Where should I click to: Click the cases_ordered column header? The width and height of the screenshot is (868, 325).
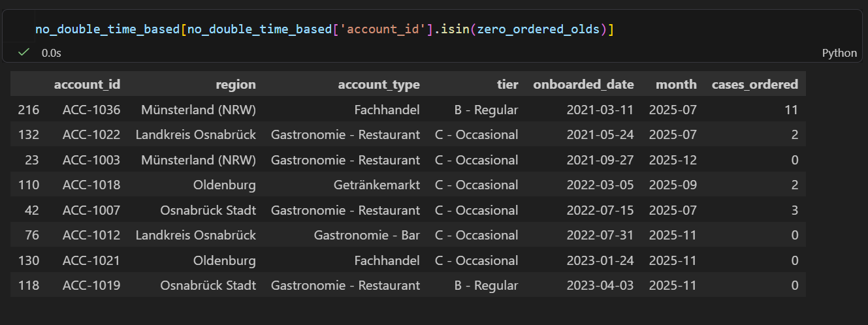coord(755,84)
